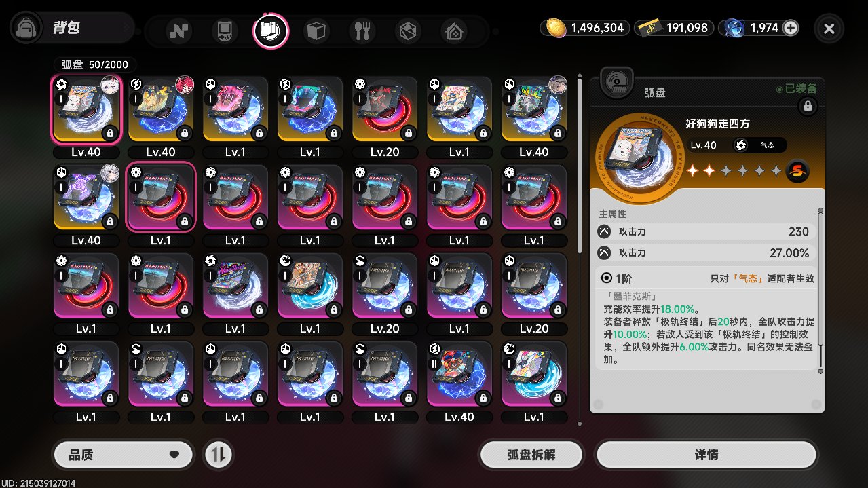Switch to the food category tab
Viewport: 868px width, 488px height.
(x=362, y=31)
